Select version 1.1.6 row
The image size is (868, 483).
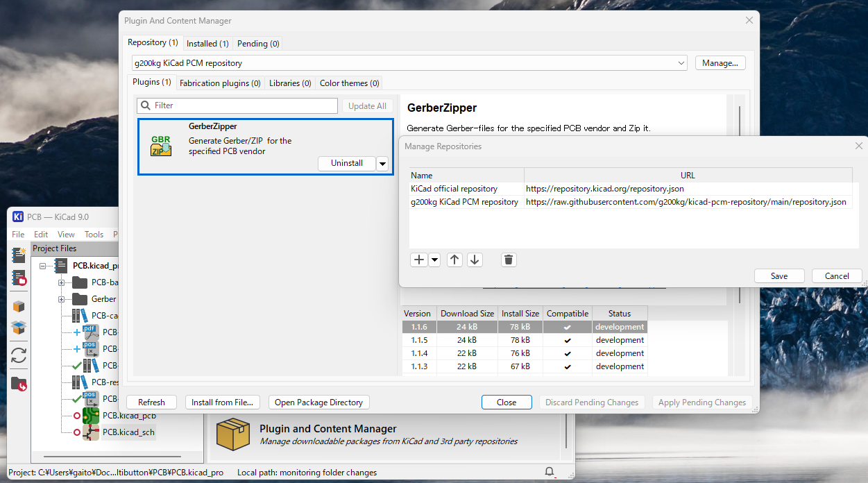[x=525, y=327]
